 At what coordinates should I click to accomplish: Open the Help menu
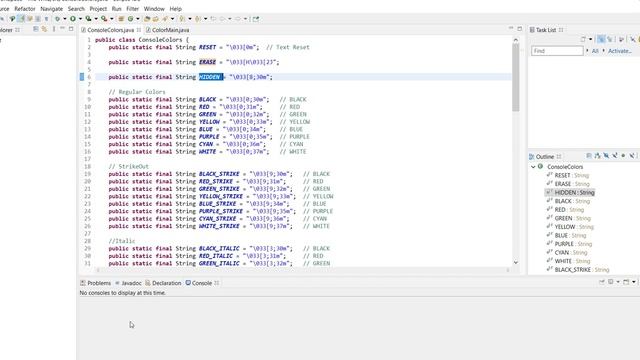[176, 9]
